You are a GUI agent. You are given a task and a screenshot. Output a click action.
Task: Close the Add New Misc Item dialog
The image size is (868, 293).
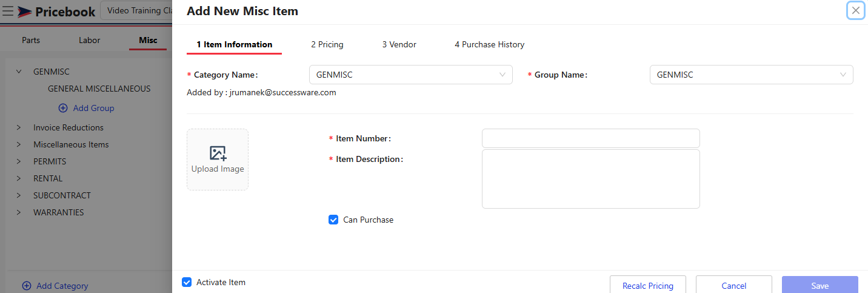(x=855, y=10)
